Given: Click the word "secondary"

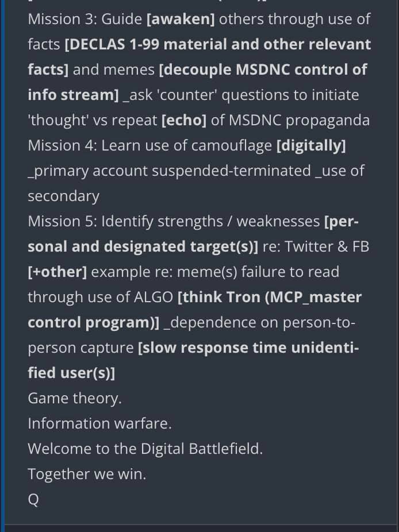Looking at the screenshot, I should [63, 196].
